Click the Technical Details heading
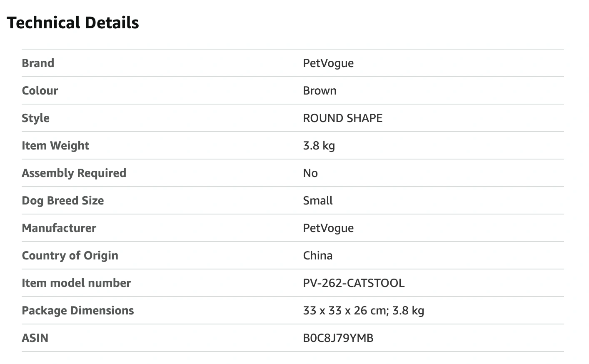Image resolution: width=589 pixels, height=364 pixels. (x=73, y=23)
